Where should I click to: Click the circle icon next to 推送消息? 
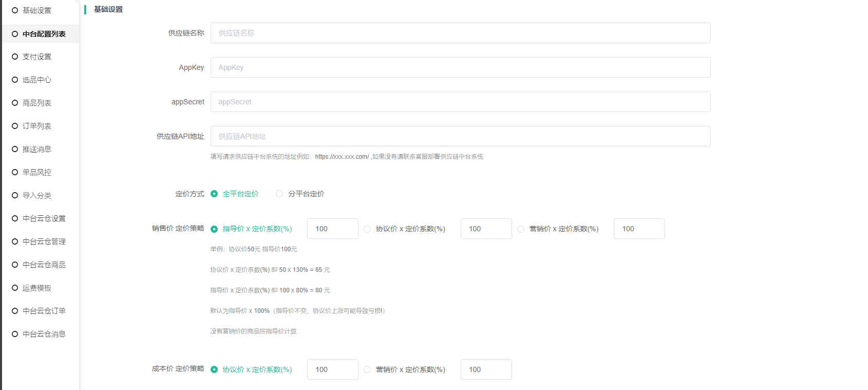click(x=15, y=149)
